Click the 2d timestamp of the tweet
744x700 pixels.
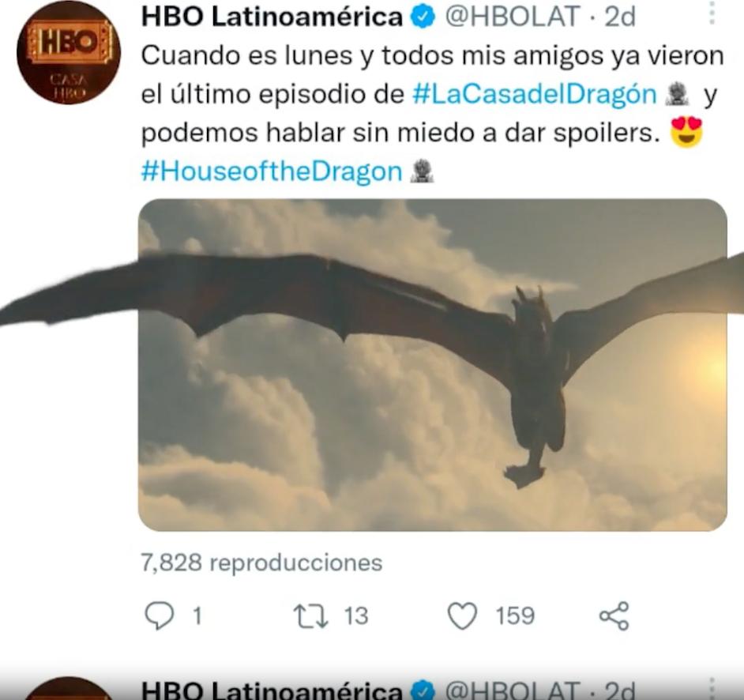pos(620,17)
